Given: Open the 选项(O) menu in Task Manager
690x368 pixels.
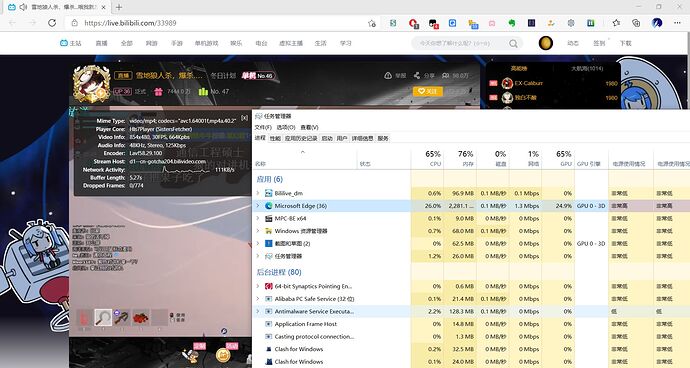Looking at the screenshot, I should [x=286, y=127].
